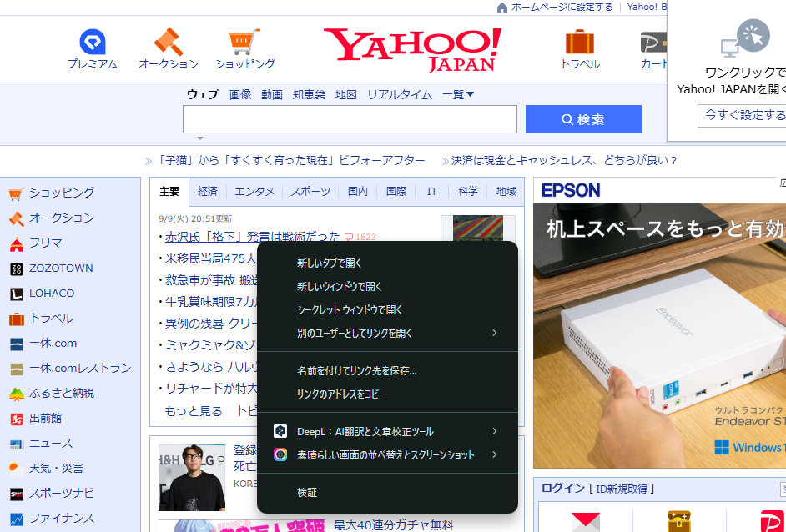786x532 pixels.
Task: Open the ID新規取得 link
Action: 622,489
